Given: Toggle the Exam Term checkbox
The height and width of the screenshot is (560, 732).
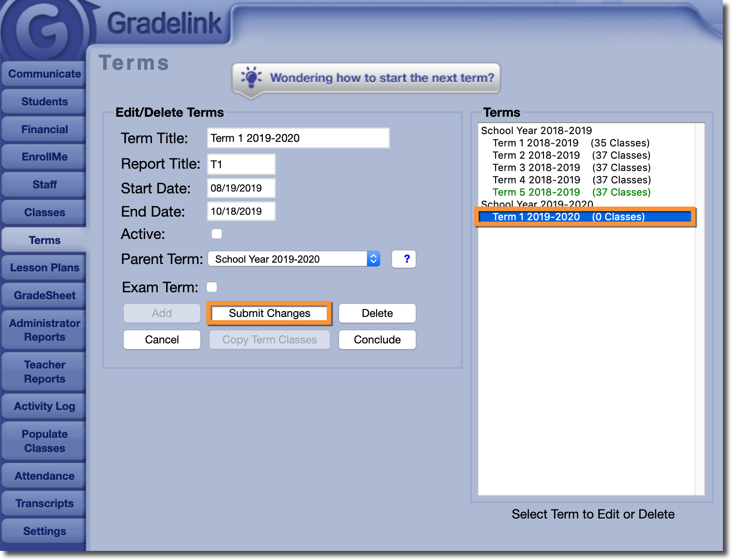Looking at the screenshot, I should (212, 287).
